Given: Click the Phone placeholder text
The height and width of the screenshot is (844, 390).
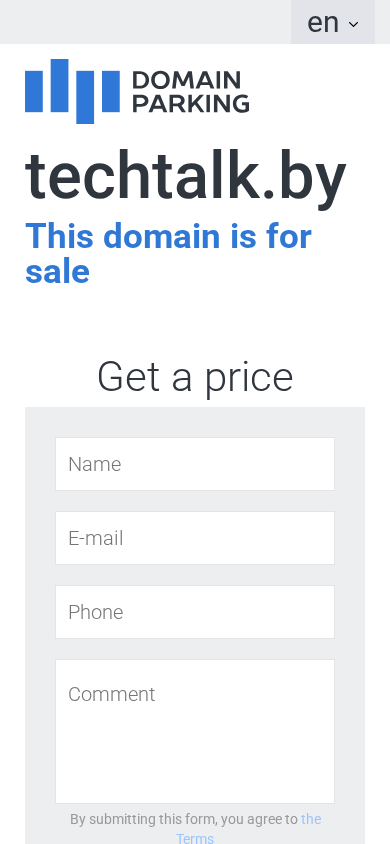Looking at the screenshot, I should (x=96, y=613).
